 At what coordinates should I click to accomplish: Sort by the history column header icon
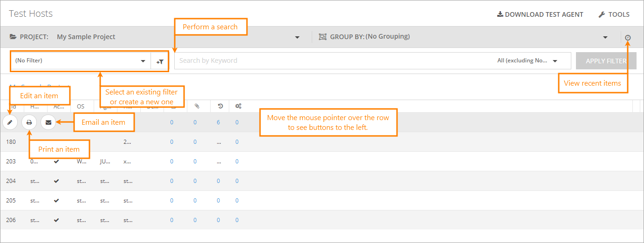click(x=220, y=106)
